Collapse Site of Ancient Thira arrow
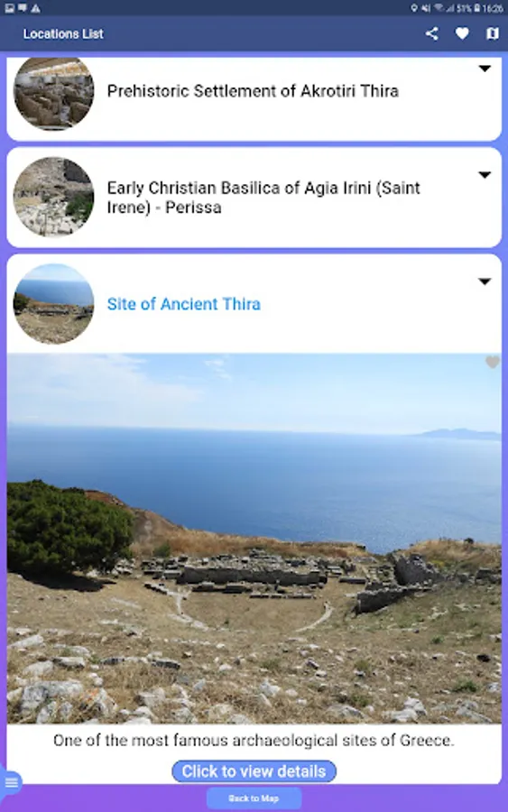The height and width of the screenshot is (812, 508). click(485, 281)
